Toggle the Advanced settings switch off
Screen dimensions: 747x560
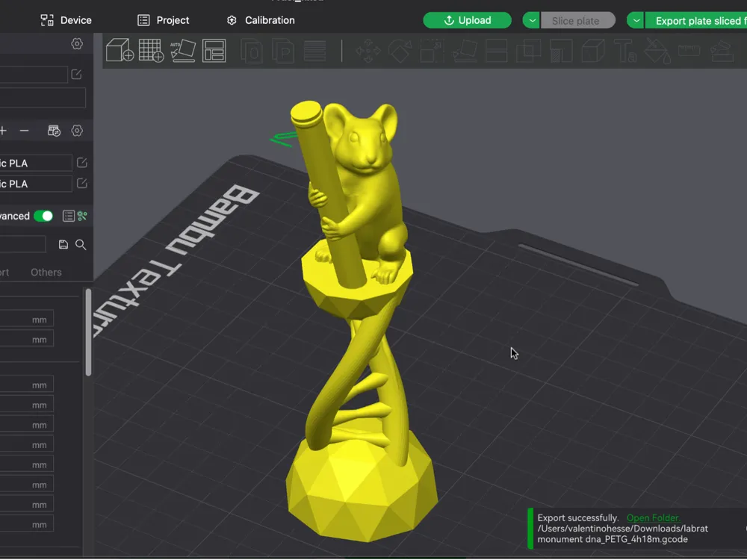[44, 217]
